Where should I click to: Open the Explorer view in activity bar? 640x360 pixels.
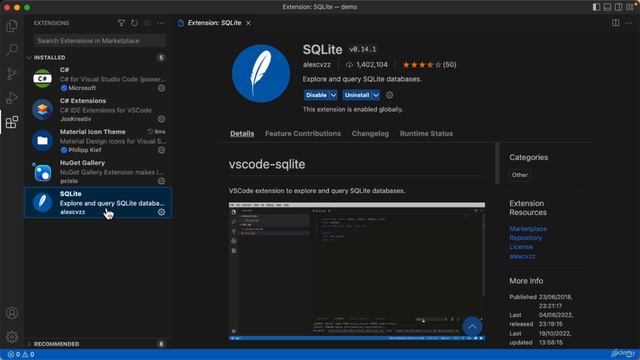[12, 26]
